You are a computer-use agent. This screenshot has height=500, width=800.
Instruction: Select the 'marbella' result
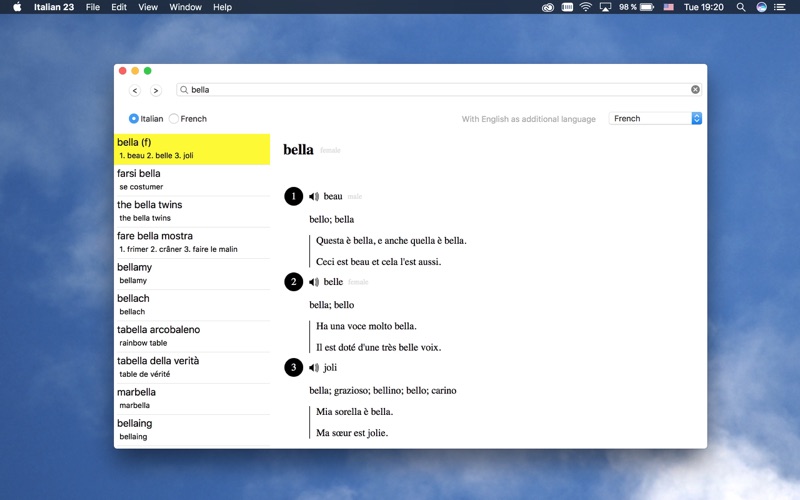(192, 398)
